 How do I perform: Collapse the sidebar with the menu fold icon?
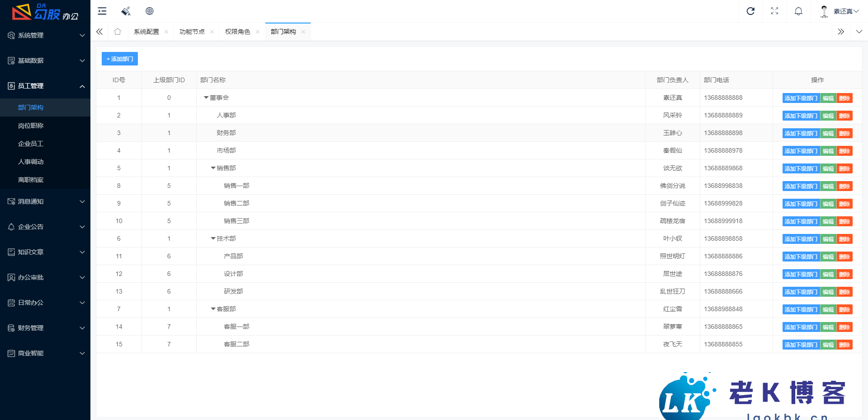(x=102, y=11)
